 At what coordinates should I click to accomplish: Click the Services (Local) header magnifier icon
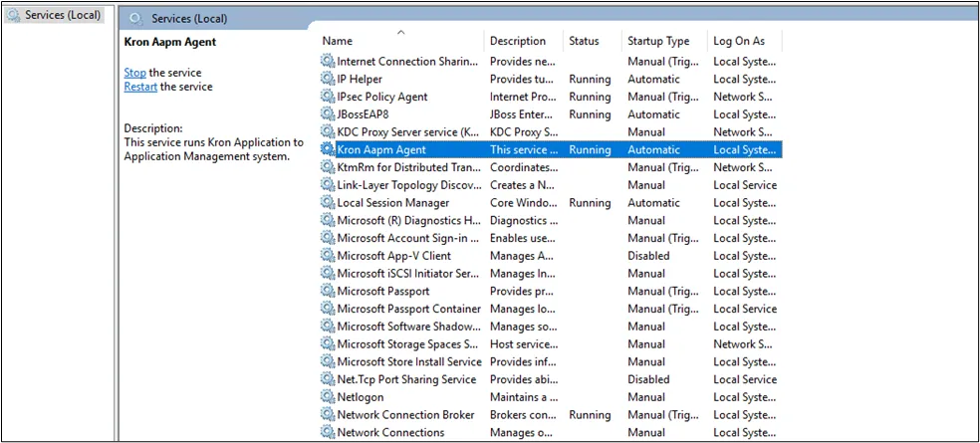(x=135, y=19)
